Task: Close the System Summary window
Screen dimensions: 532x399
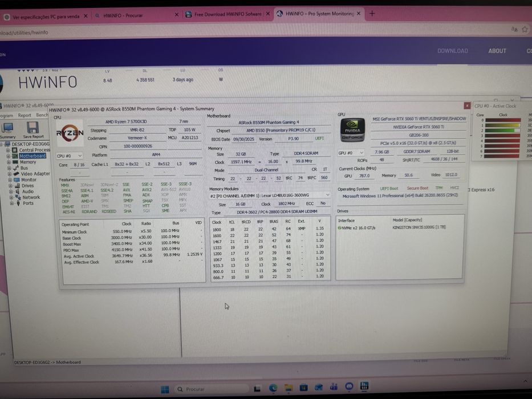Action: [467, 106]
